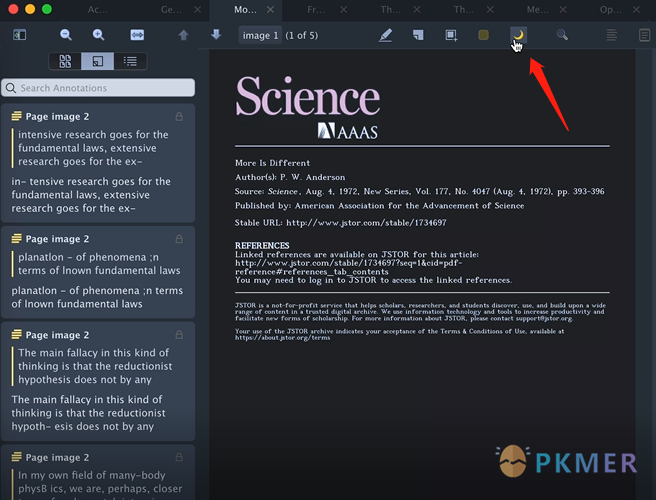Toggle lock on 'In my own field' annotation
The image size is (656, 500).
point(179,457)
